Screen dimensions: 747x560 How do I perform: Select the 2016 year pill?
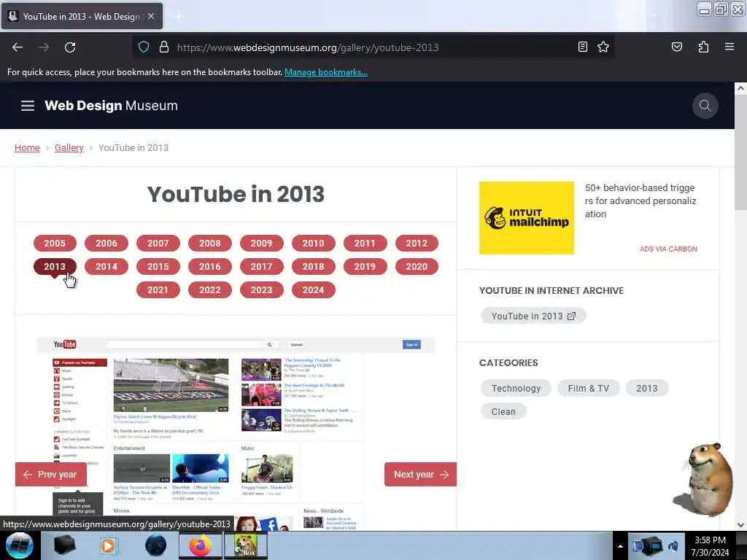209,267
